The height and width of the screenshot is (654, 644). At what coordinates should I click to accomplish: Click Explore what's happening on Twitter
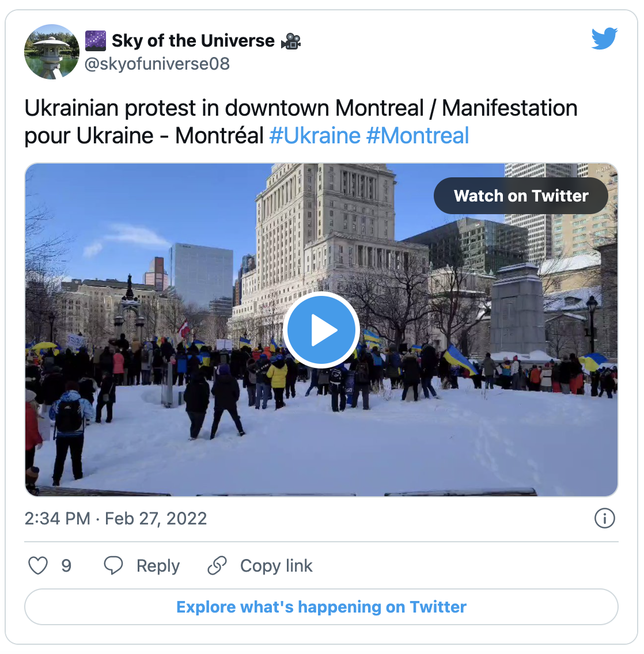click(x=321, y=607)
